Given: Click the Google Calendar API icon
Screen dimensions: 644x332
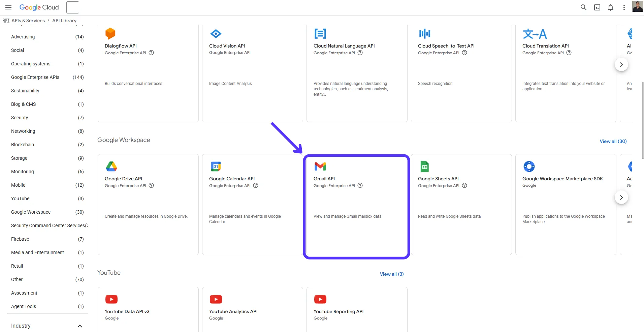Looking at the screenshot, I should click(216, 166).
